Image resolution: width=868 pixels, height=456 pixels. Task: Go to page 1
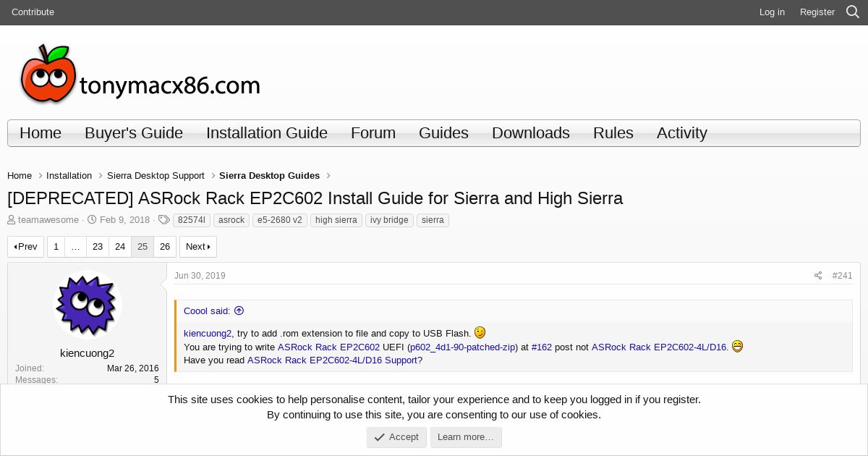click(x=56, y=247)
